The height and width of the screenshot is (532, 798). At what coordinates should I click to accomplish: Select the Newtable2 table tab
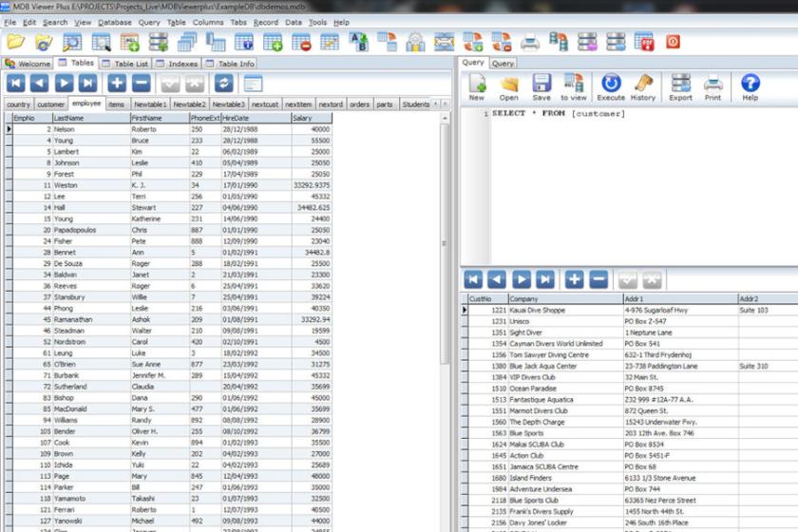coord(189,104)
